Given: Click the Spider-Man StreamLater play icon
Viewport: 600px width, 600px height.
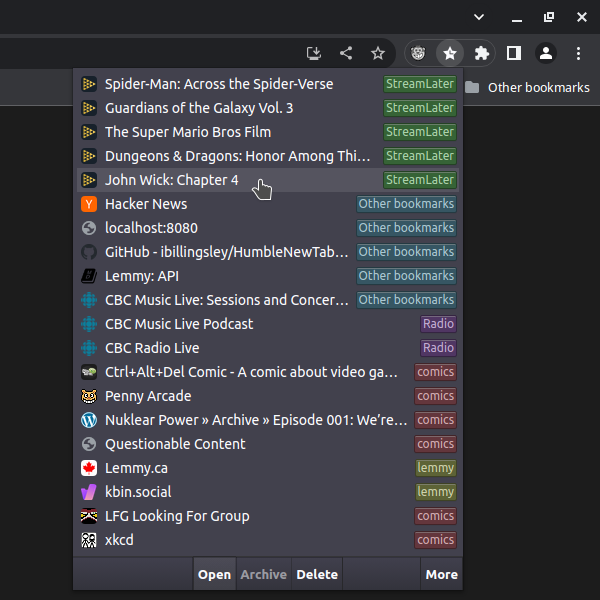Looking at the screenshot, I should click(89, 84).
